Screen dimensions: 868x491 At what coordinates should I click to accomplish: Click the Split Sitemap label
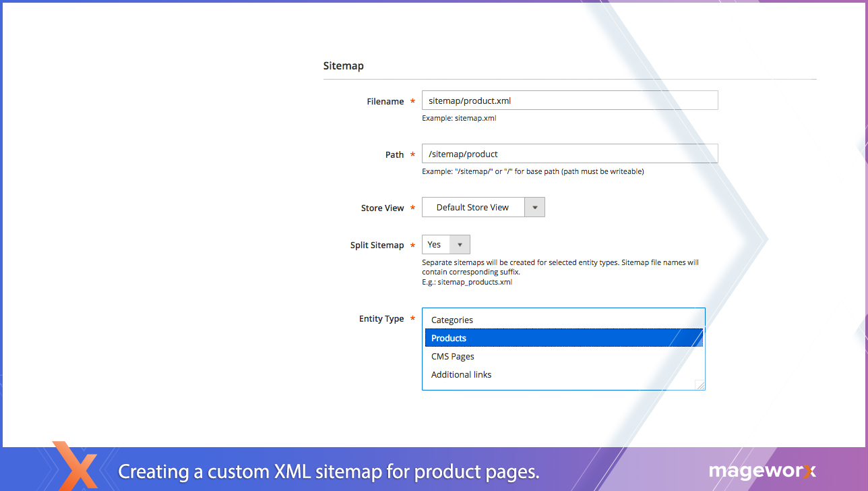(x=377, y=245)
